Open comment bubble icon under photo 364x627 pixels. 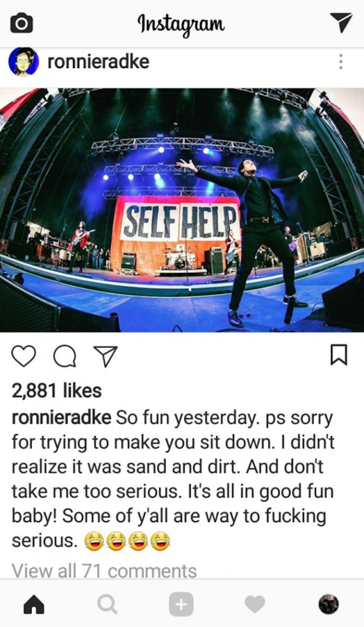point(65,356)
